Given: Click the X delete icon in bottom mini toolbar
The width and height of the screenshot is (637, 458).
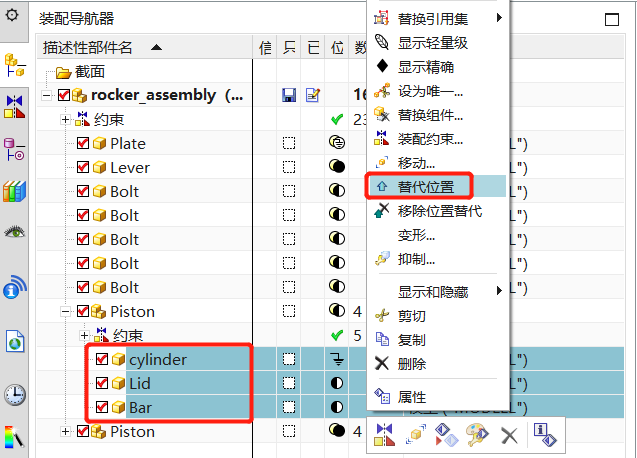Looking at the screenshot, I should [x=509, y=434].
